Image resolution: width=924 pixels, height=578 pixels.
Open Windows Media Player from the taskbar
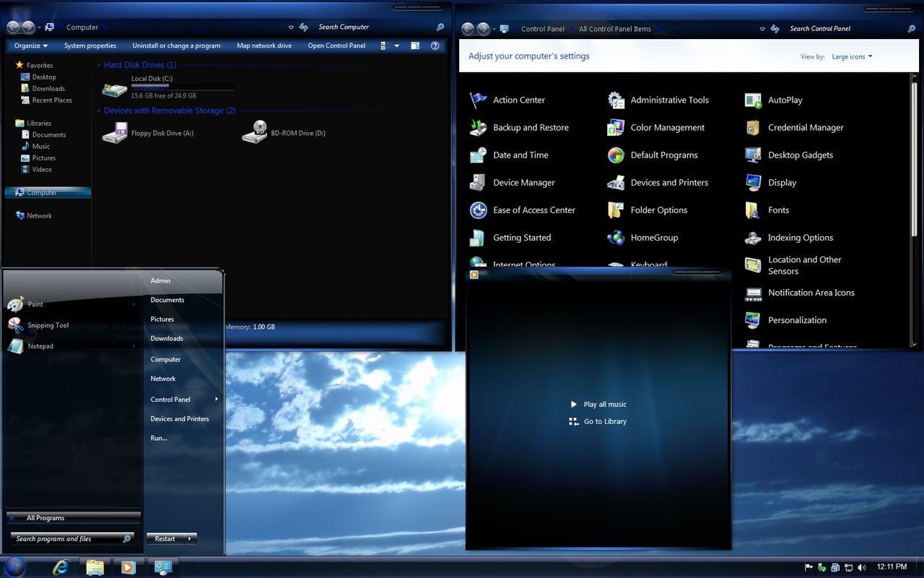(128, 568)
